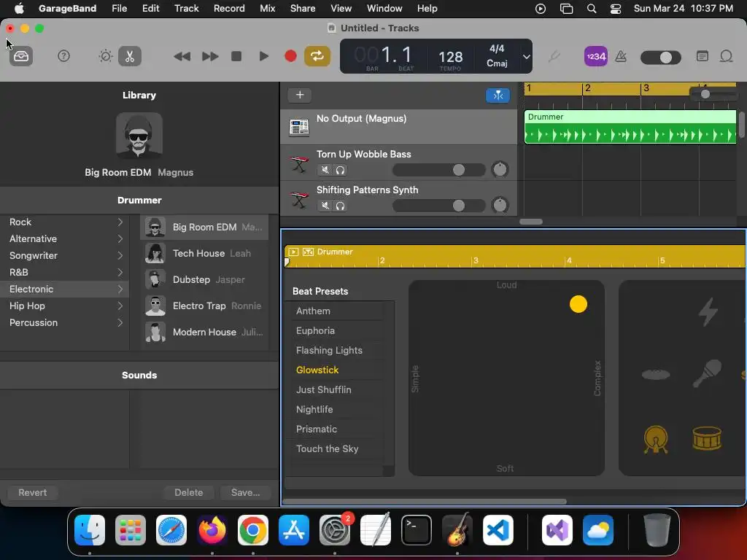Open the LCD display mode dropdown arrow
The width and height of the screenshot is (747, 560).
coord(527,57)
